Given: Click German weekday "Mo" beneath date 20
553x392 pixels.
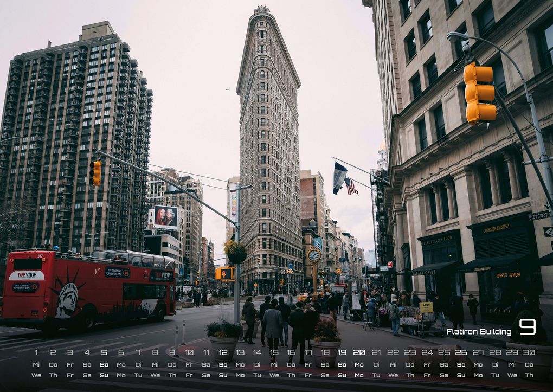Looking at the screenshot, I should pos(359,364).
